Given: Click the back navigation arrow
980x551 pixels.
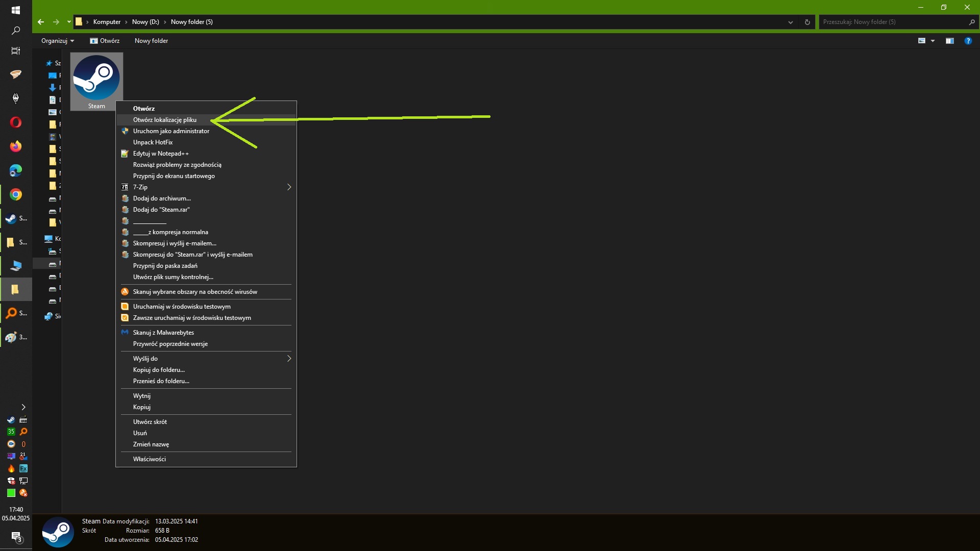Looking at the screenshot, I should [x=41, y=22].
